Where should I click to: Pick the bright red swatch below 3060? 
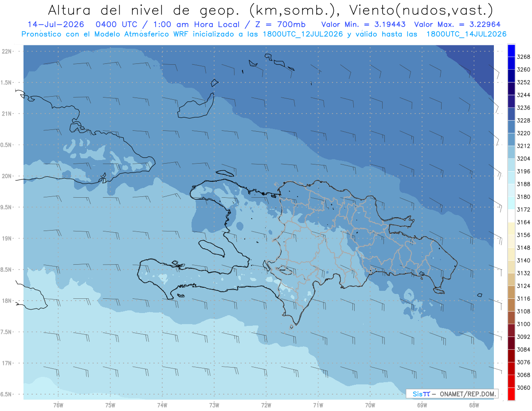511,394
